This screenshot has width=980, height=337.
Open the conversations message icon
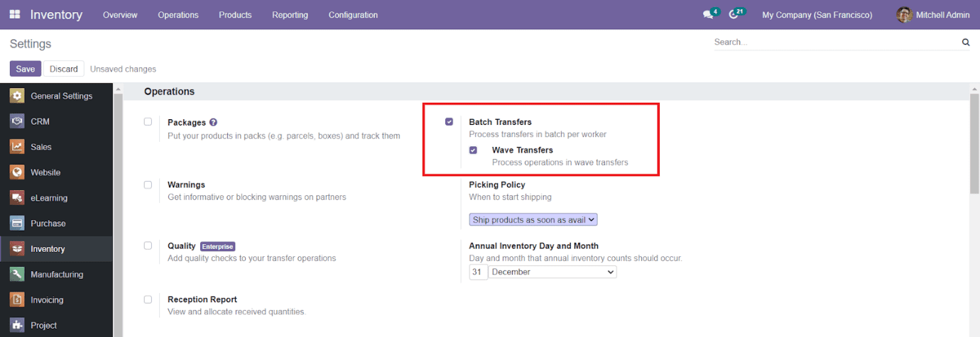tap(707, 15)
